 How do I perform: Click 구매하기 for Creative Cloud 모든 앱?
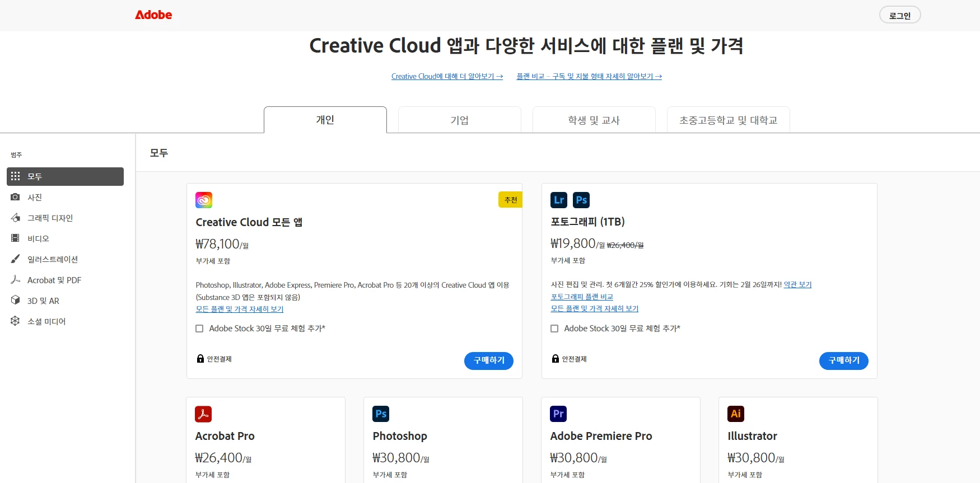pyautogui.click(x=489, y=361)
